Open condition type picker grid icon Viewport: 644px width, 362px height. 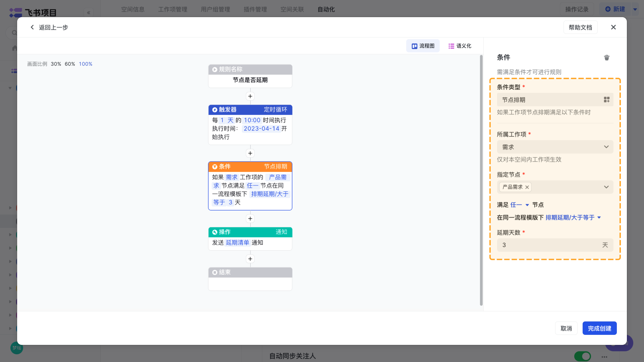pyautogui.click(x=606, y=100)
